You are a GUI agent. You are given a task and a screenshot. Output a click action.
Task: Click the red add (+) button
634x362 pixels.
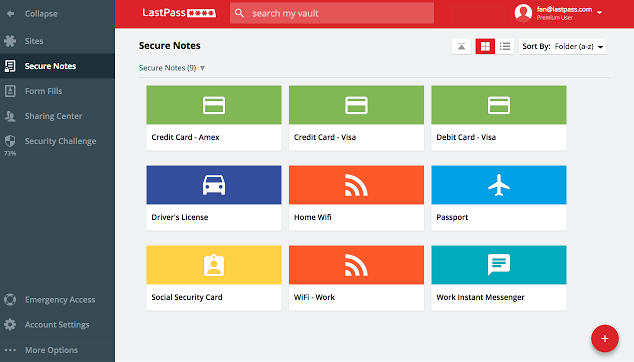605,339
